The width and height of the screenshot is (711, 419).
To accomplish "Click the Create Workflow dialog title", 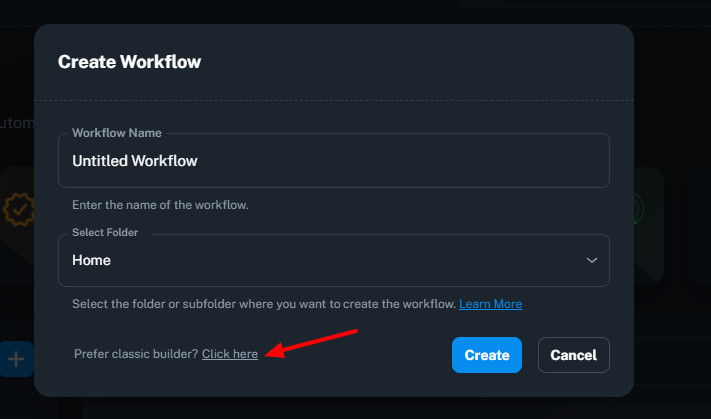I will [129, 62].
